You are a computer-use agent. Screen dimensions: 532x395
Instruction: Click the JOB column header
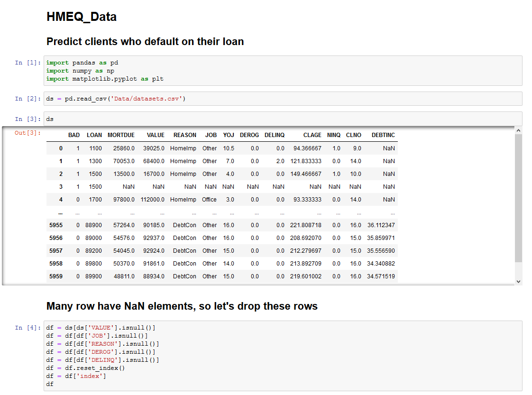point(211,135)
